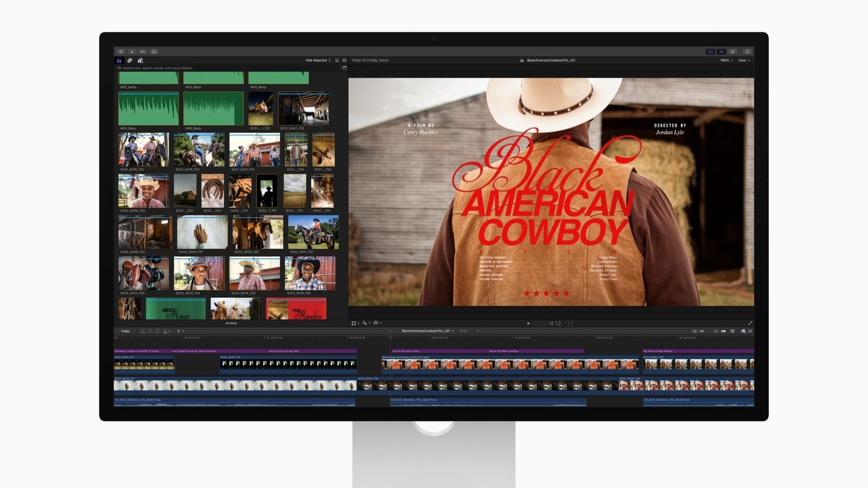Click the timeline playhead marker

(x=390, y=338)
